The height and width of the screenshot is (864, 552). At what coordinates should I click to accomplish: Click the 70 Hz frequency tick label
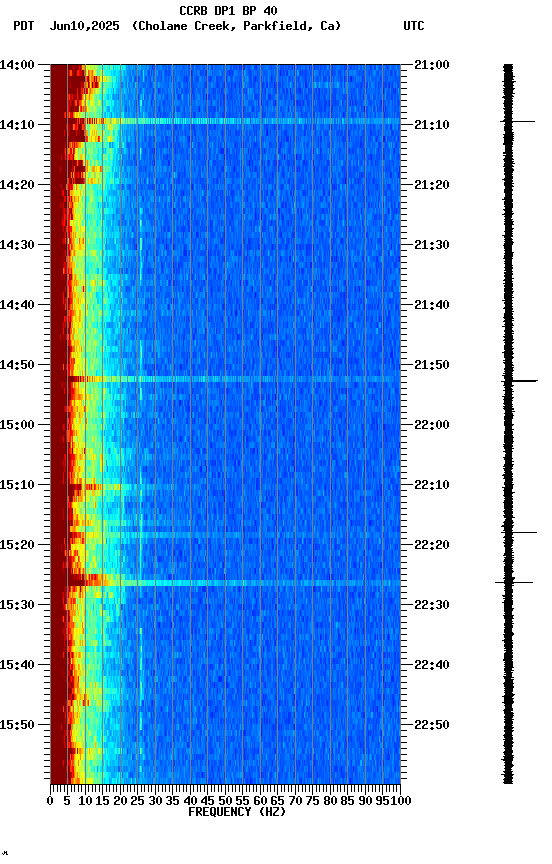click(295, 801)
